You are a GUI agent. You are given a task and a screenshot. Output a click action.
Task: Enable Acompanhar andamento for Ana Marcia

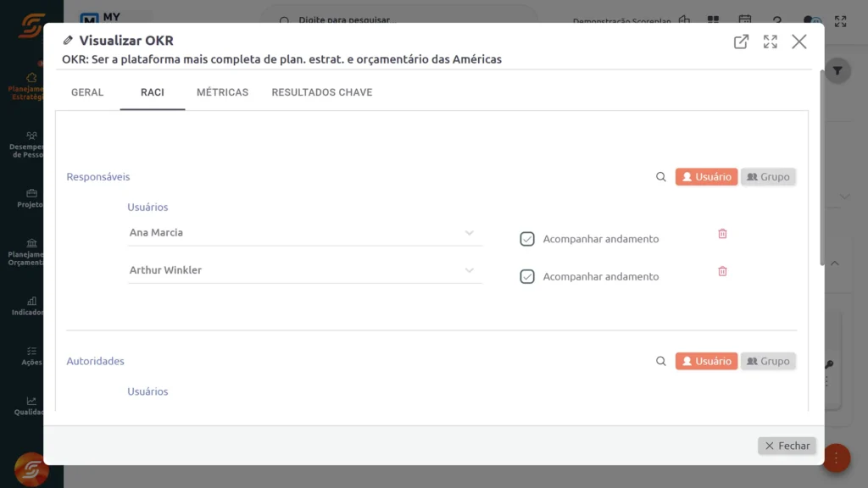point(527,239)
